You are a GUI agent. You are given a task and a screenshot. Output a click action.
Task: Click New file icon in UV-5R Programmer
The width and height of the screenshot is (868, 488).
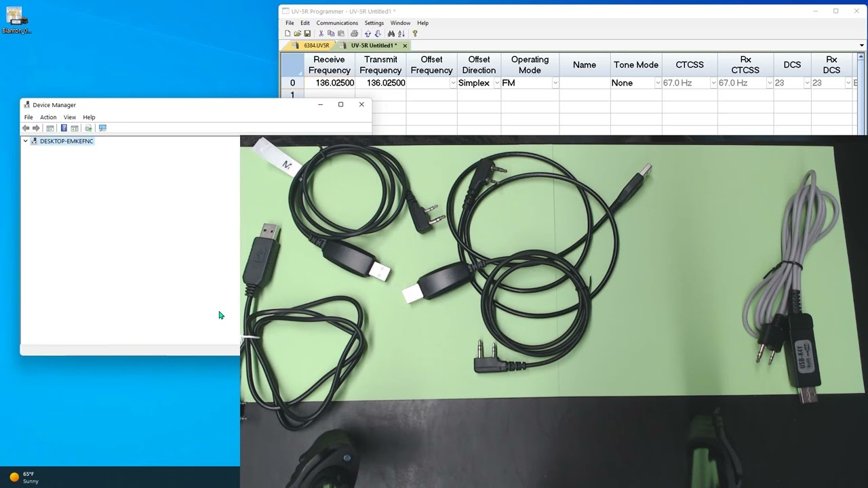(x=288, y=33)
